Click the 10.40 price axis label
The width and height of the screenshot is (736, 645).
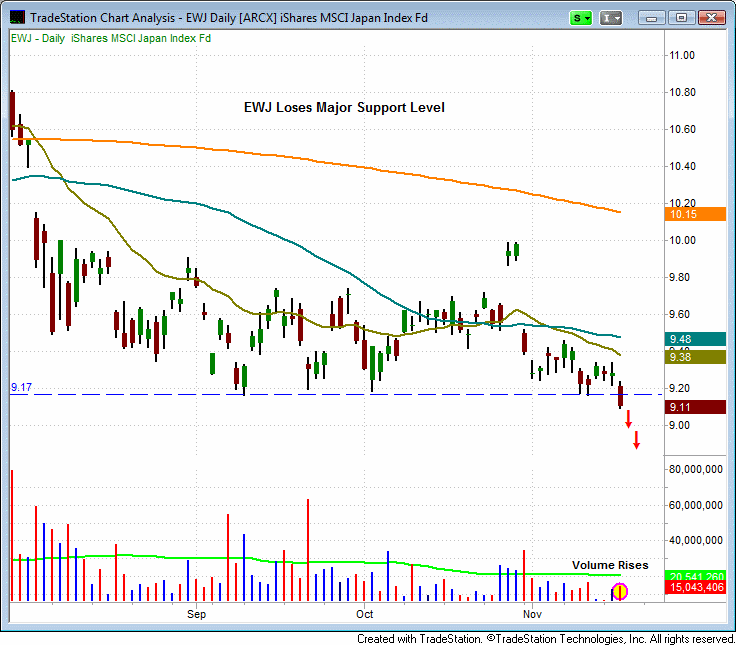(x=682, y=166)
